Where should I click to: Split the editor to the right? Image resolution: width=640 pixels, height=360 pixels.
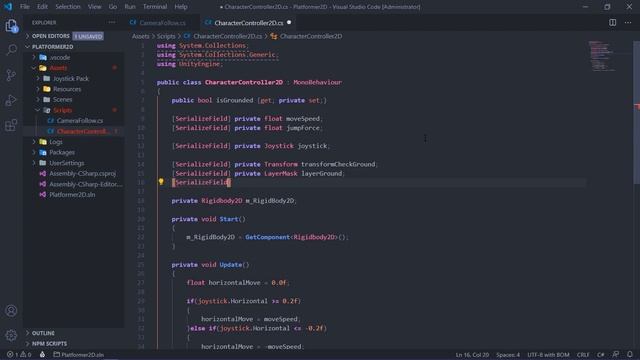click(612, 23)
